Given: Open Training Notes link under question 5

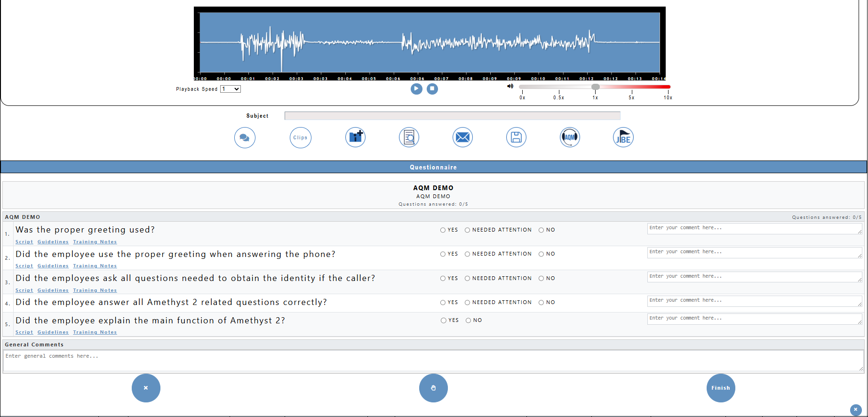Looking at the screenshot, I should pyautogui.click(x=95, y=332).
